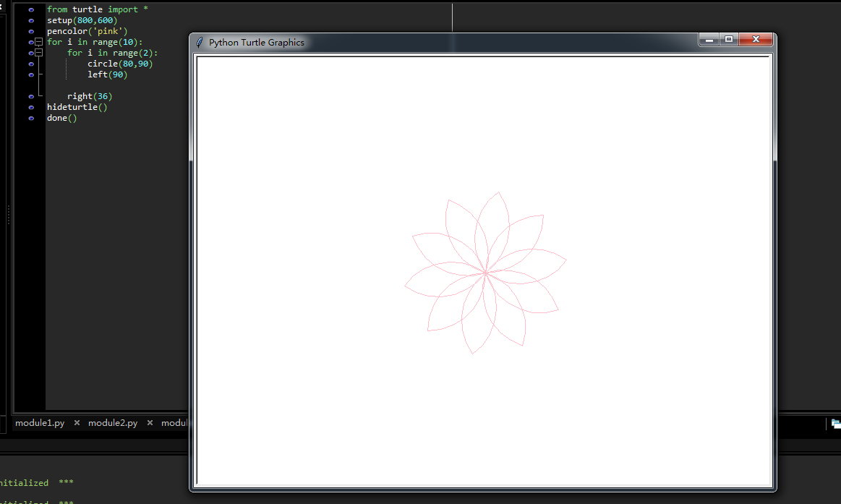Place cursor in 'from turtle import *' code
The height and width of the screenshot is (504, 841).
pyautogui.click(x=97, y=9)
